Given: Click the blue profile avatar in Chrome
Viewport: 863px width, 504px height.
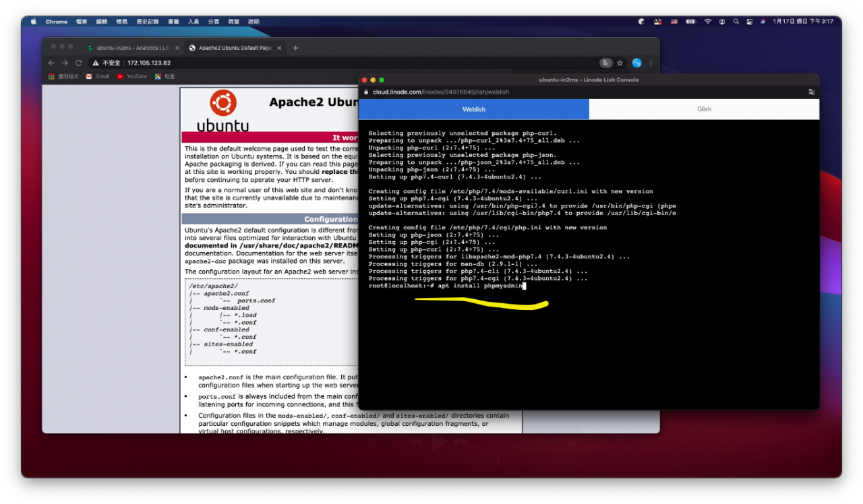Looking at the screenshot, I should (636, 63).
